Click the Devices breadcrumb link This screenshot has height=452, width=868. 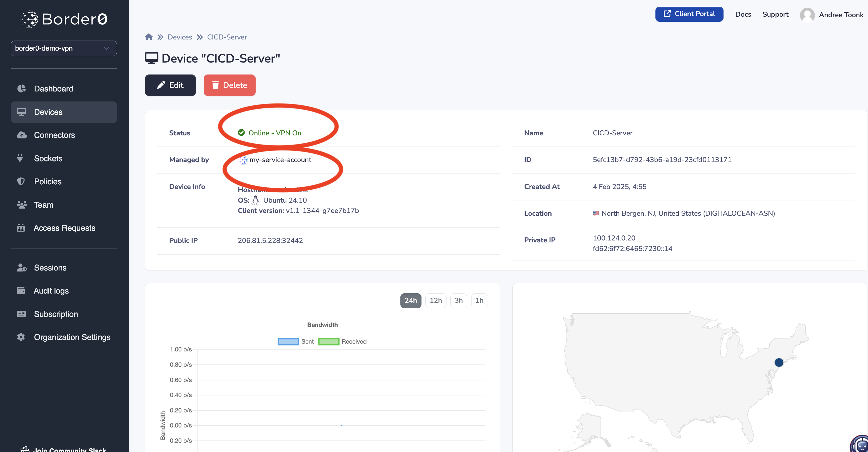[x=179, y=37]
